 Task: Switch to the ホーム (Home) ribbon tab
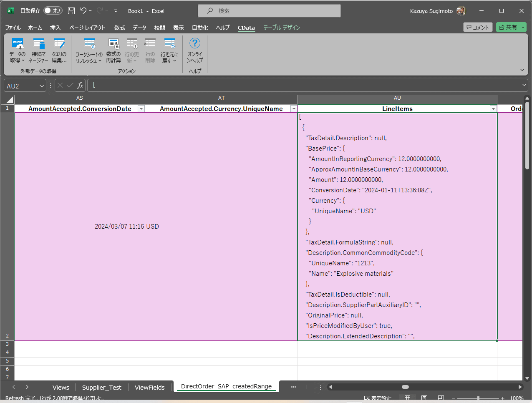[35, 28]
